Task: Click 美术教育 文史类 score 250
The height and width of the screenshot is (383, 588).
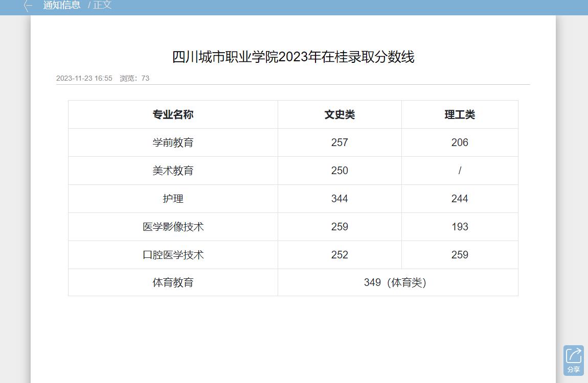Action: [x=340, y=171]
